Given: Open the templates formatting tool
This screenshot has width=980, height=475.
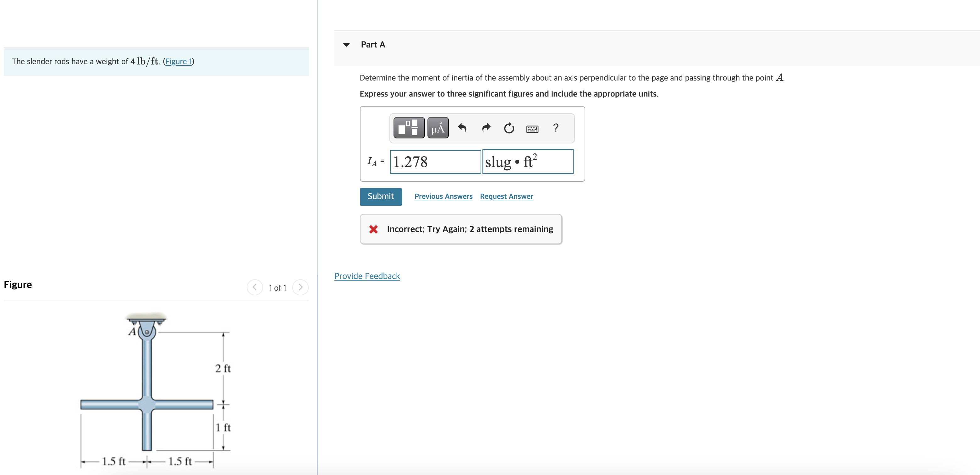Looking at the screenshot, I should click(x=409, y=128).
